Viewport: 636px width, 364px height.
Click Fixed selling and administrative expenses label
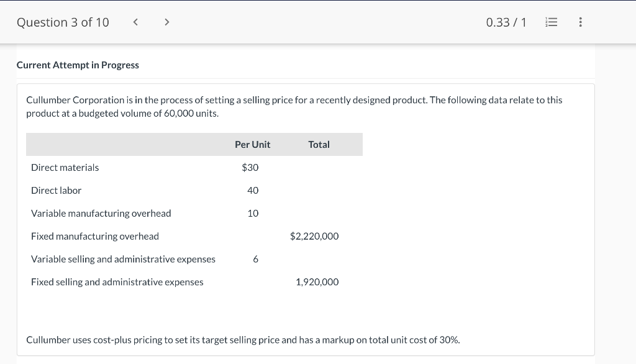click(x=117, y=282)
